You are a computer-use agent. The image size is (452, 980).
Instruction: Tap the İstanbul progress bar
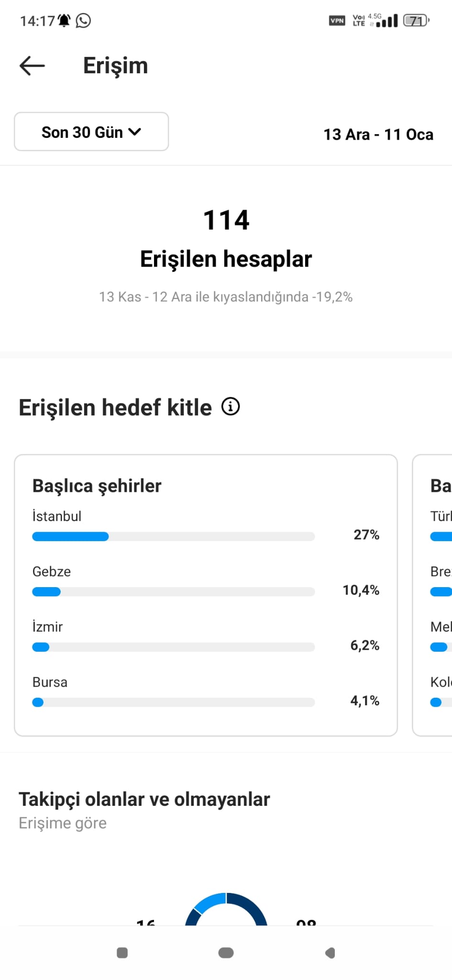(174, 536)
